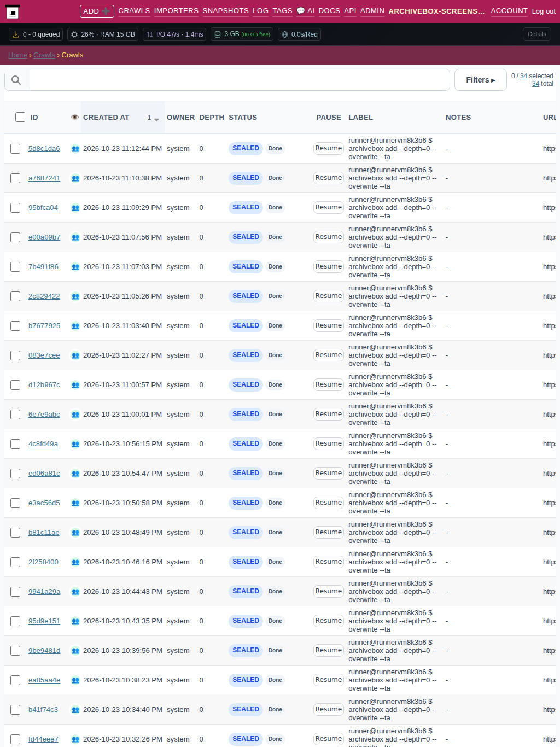Click the download queue icon in the status bar

pos(16,34)
